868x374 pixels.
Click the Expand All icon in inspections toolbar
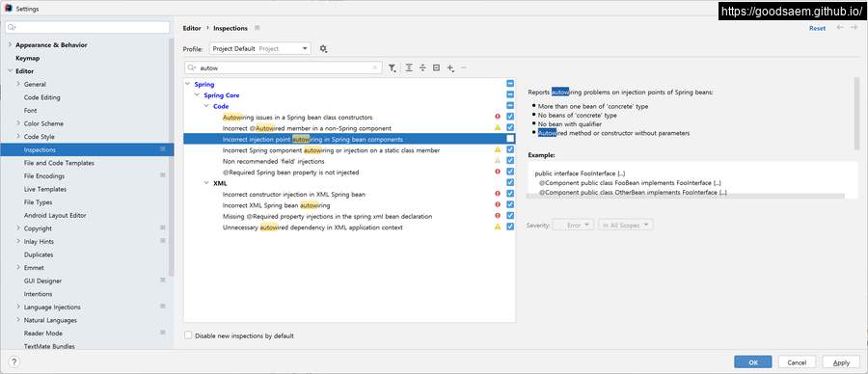[x=409, y=68]
